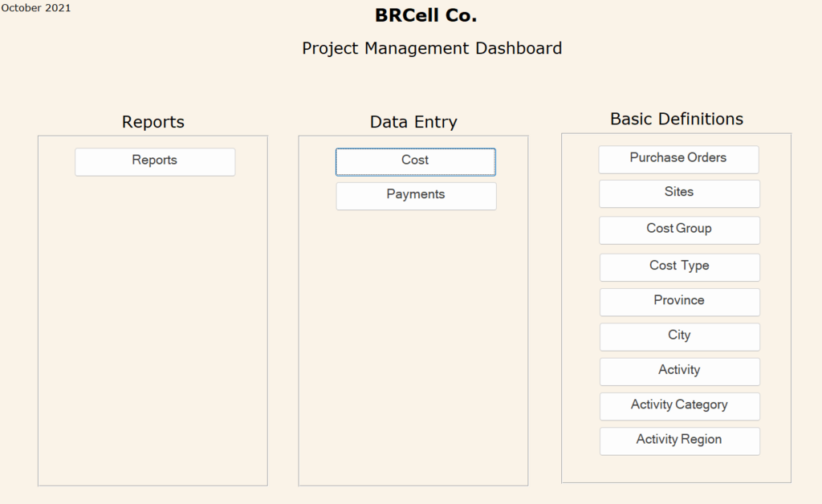This screenshot has width=822, height=504.
Task: Click the BRCell Co. title text
Action: click(x=425, y=15)
